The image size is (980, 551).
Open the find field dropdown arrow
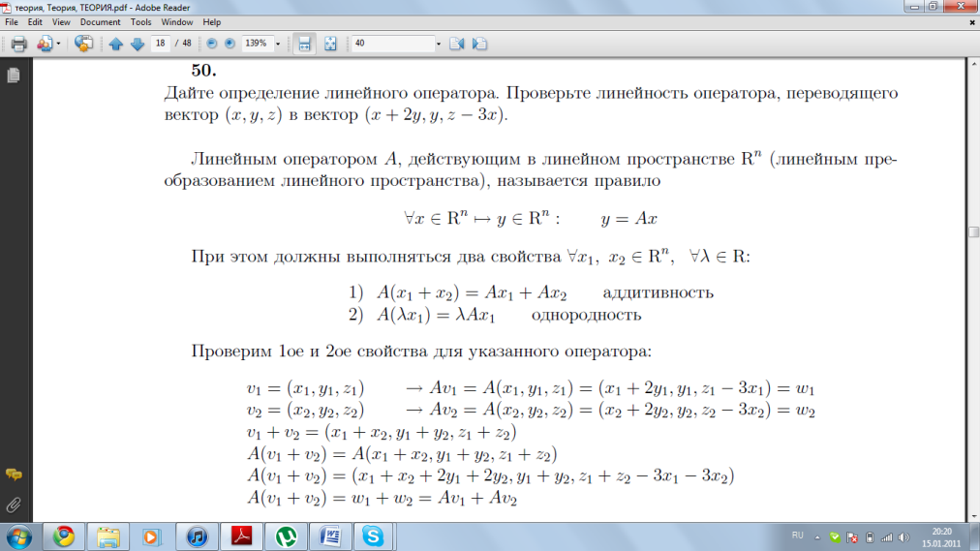coord(438,44)
